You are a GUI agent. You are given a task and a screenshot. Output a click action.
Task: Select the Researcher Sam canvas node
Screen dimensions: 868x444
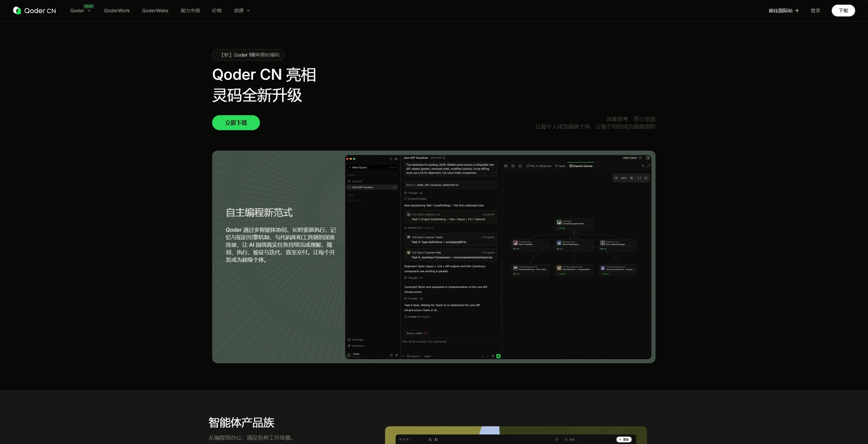pyautogui.click(x=574, y=245)
